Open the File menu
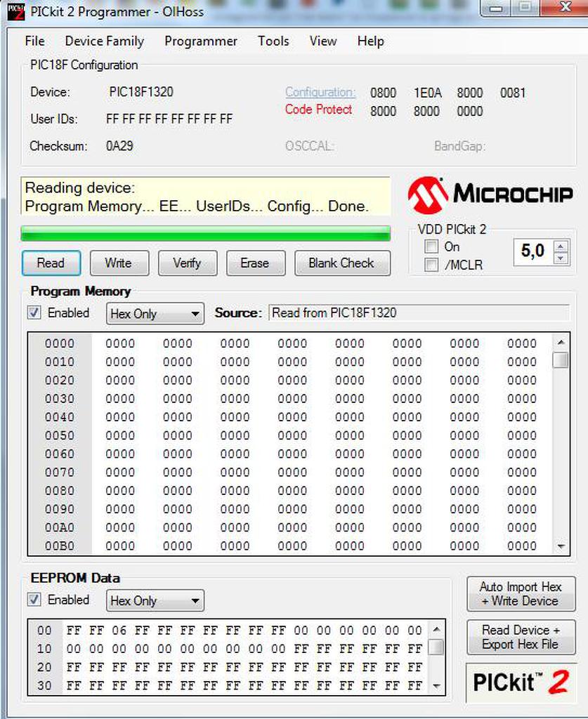 [35, 41]
